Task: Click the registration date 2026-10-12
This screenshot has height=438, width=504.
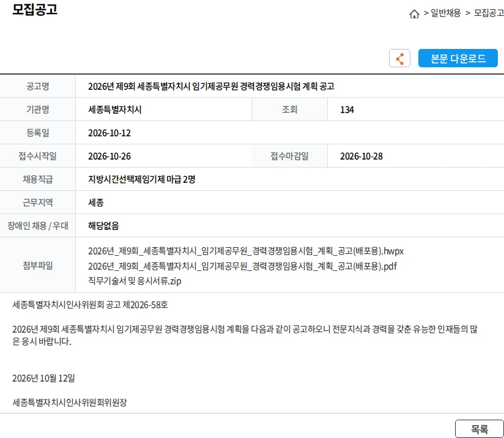Action: click(x=109, y=133)
